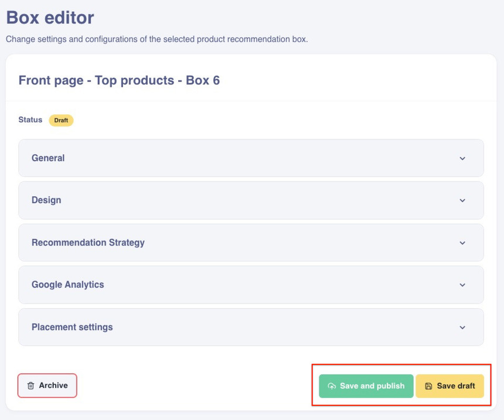Expand the Design section label
The height and width of the screenshot is (420, 504).
(x=46, y=200)
